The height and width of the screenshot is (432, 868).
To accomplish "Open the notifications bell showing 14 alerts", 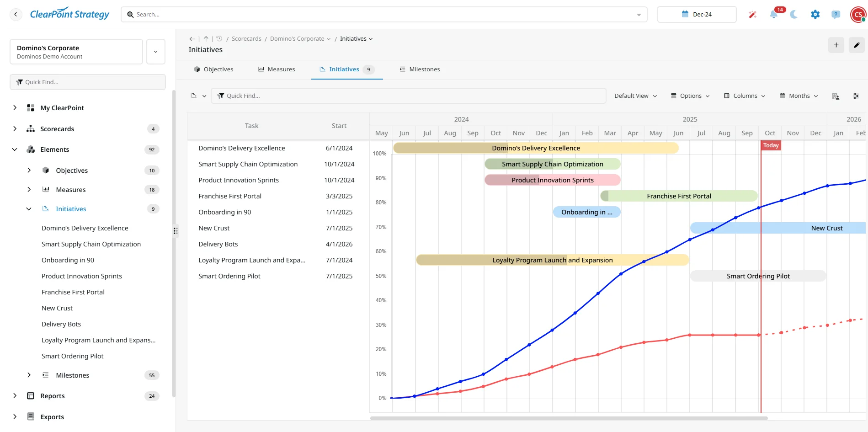I will (773, 14).
